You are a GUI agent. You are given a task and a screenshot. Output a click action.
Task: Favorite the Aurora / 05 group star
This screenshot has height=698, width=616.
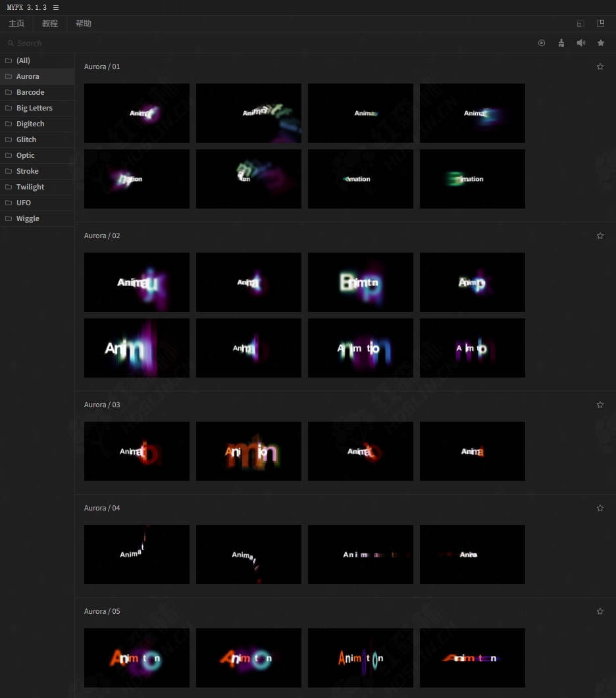(600, 612)
